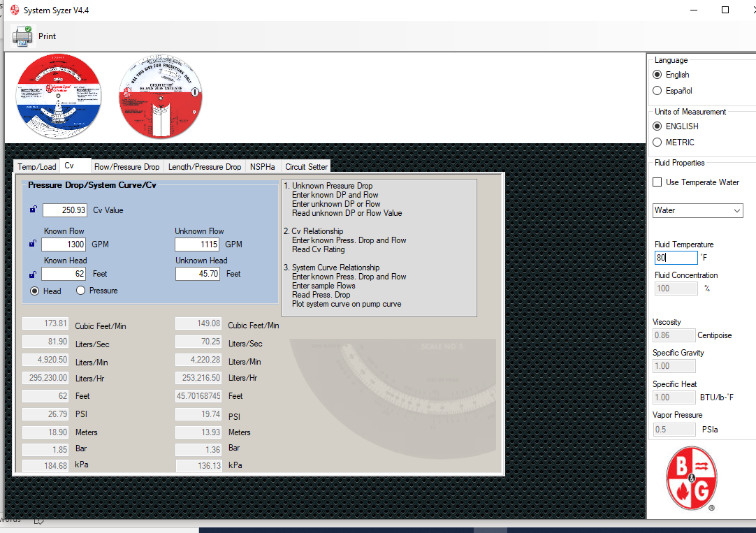Image resolution: width=756 pixels, height=533 pixels.
Task: Click the Unknown Flow GPM field
Action: point(197,244)
